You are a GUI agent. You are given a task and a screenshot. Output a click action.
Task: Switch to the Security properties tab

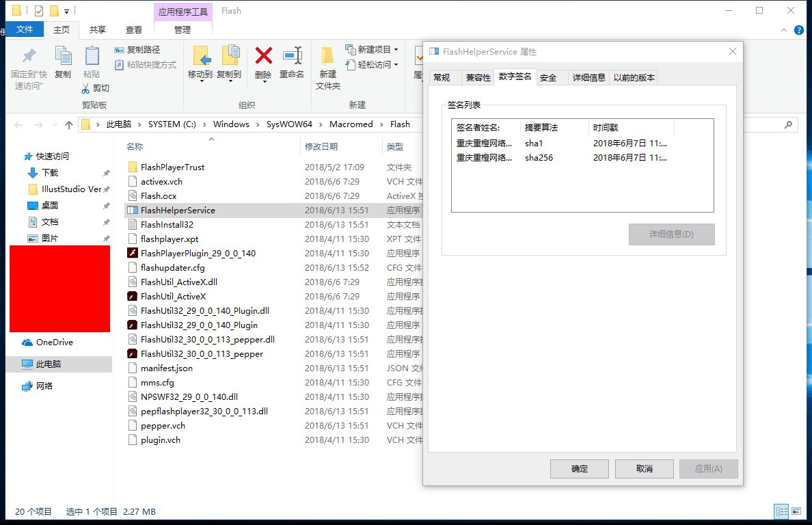coord(548,78)
